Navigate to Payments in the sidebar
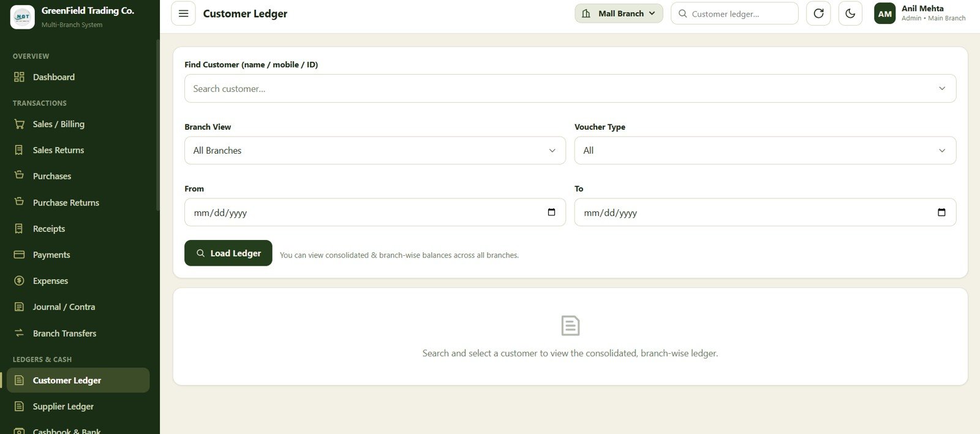Viewport: 980px width, 434px height. pos(78,255)
